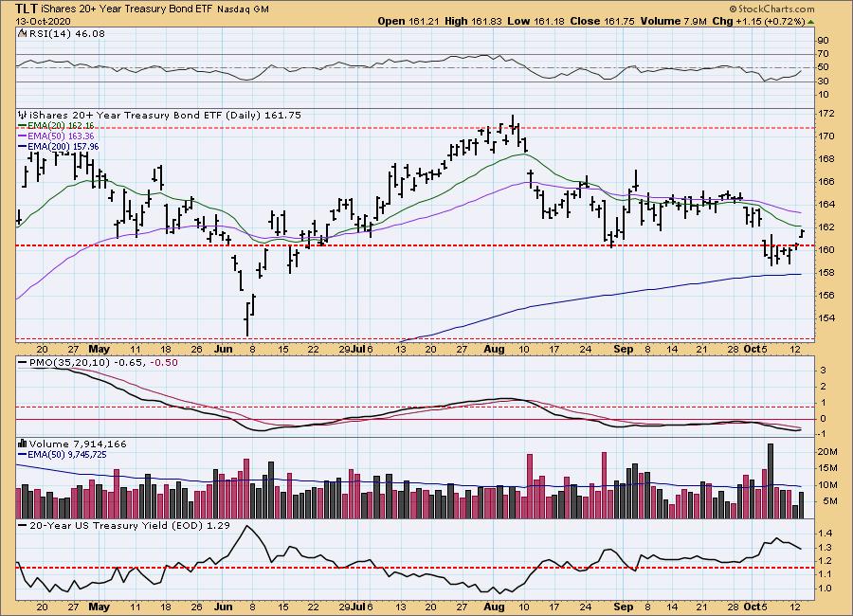The height and width of the screenshot is (616, 853).
Task: Click the 166 price axis label
Action: [826, 181]
